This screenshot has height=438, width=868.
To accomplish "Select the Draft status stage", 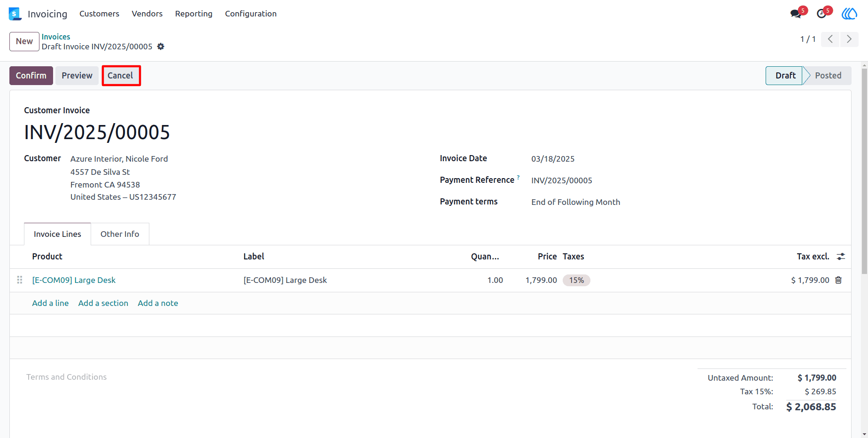I will [x=784, y=76].
